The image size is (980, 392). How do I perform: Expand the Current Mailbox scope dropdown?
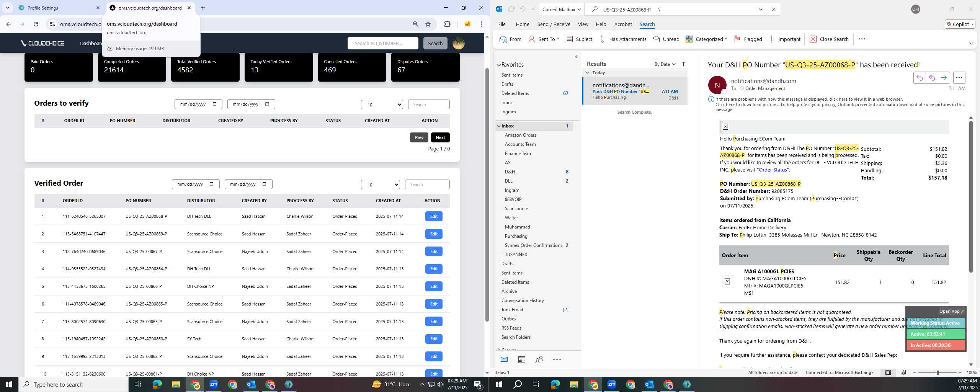point(562,9)
